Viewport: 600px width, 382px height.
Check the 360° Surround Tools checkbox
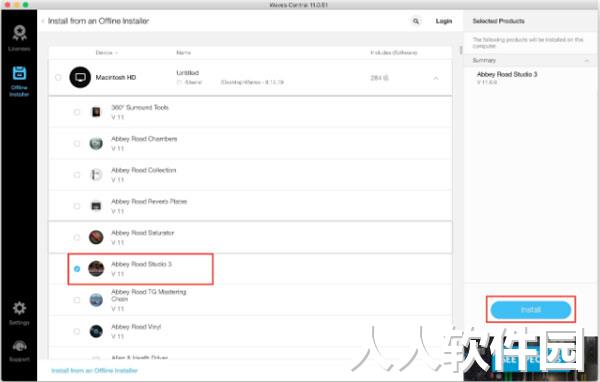coord(77,112)
